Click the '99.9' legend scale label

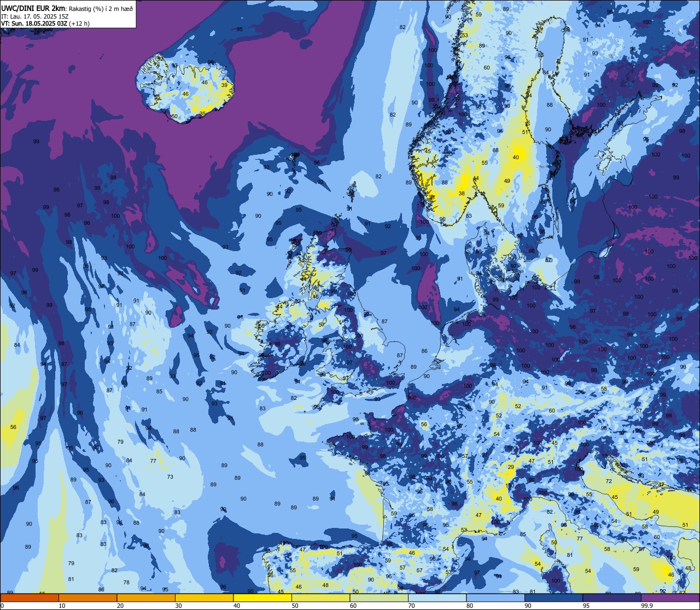(647, 606)
